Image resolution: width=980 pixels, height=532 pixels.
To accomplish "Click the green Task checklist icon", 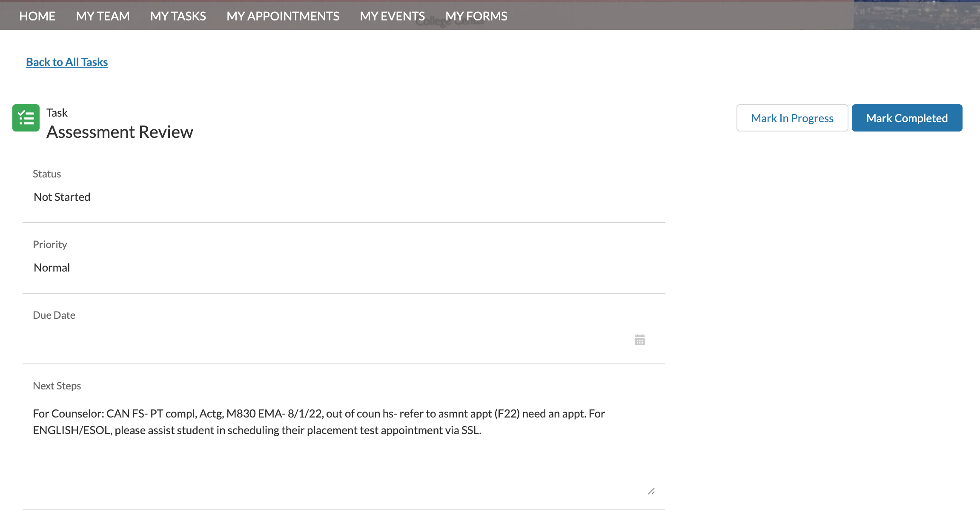I will click(x=26, y=118).
